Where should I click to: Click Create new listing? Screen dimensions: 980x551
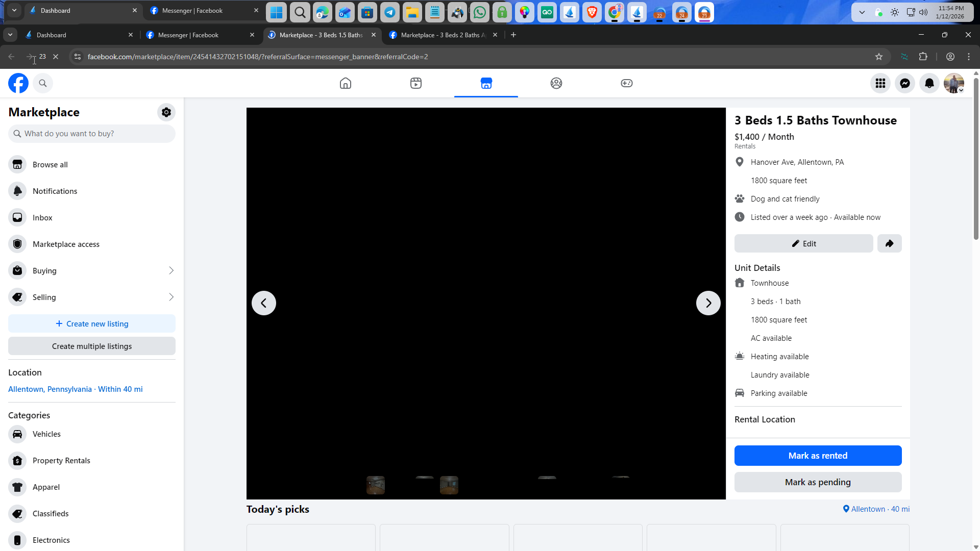[92, 324]
